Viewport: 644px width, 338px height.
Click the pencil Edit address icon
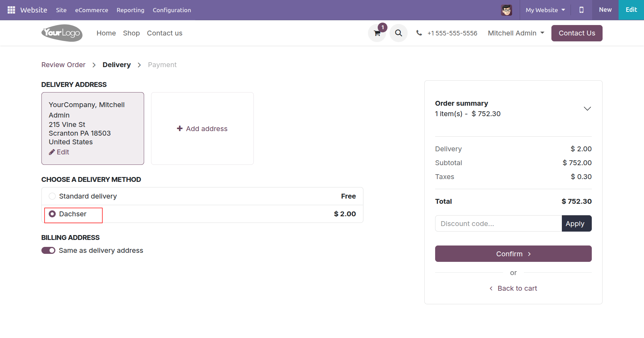(52, 152)
